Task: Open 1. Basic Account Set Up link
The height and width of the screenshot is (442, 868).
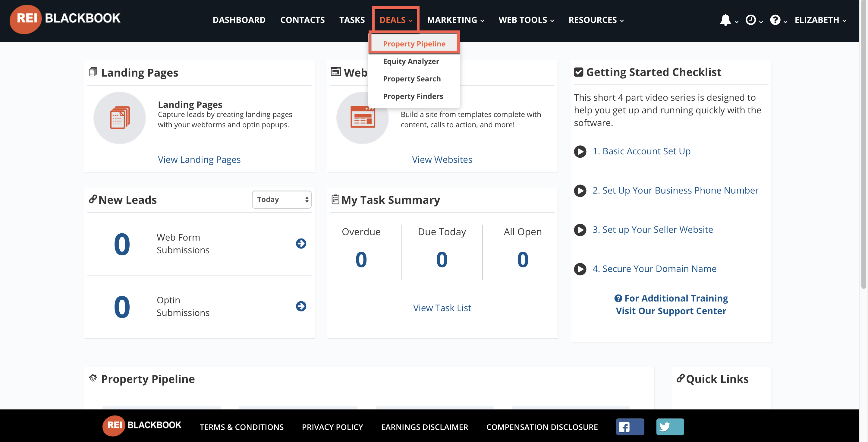Action: pyautogui.click(x=641, y=151)
